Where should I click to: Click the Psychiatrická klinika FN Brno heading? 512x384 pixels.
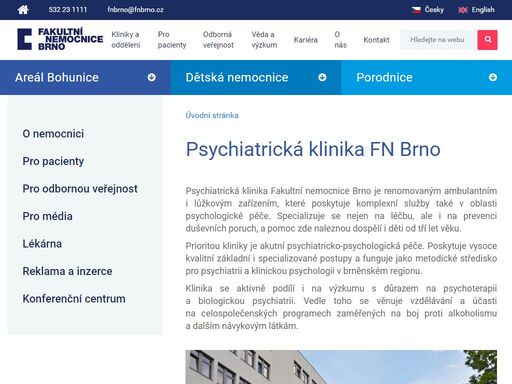tap(313, 149)
